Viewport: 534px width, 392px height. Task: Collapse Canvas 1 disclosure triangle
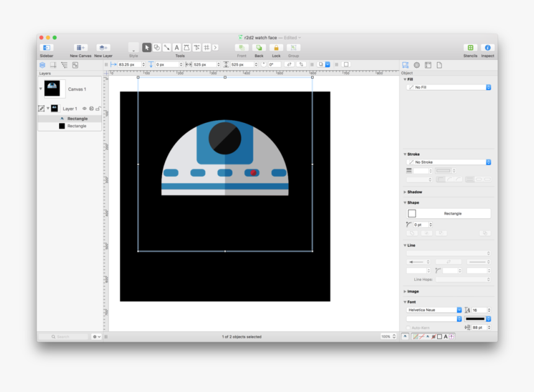40,89
